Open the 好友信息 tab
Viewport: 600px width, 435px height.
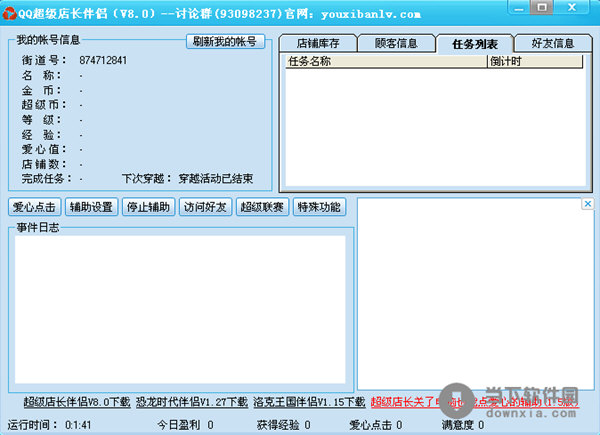coord(553,44)
